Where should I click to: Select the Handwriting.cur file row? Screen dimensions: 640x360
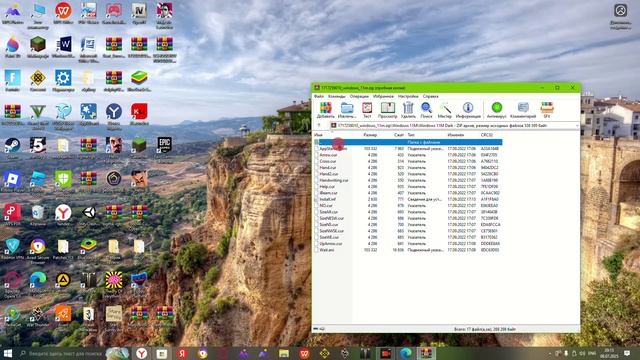407,180
